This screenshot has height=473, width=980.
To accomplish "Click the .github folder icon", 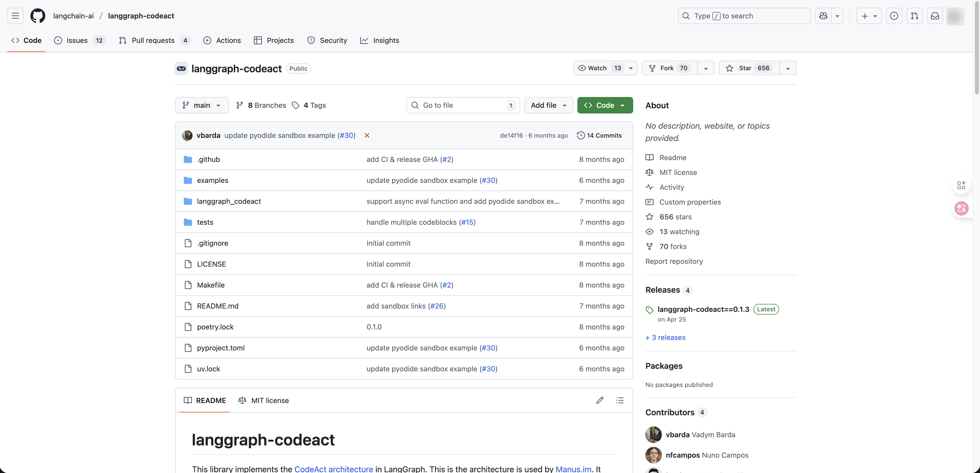I will point(188,159).
